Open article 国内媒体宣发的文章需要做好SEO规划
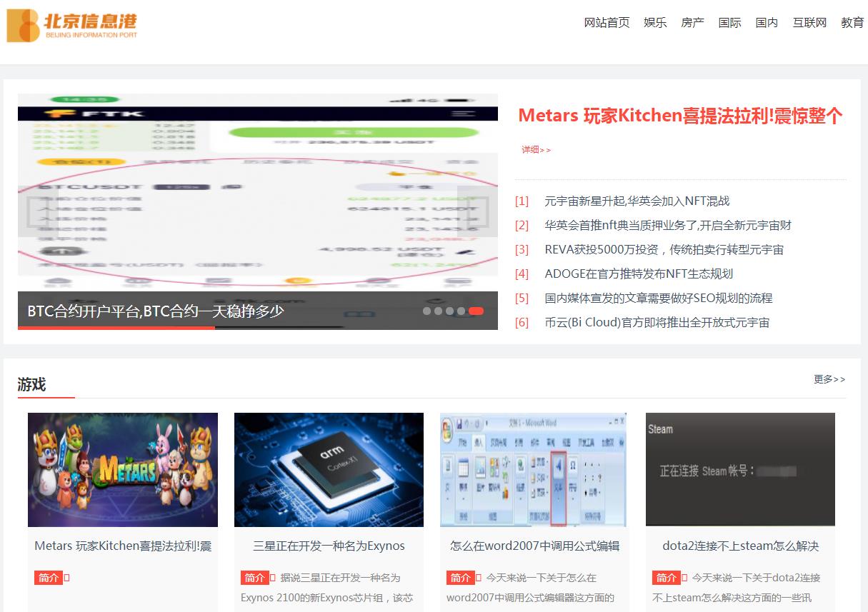 click(x=658, y=299)
